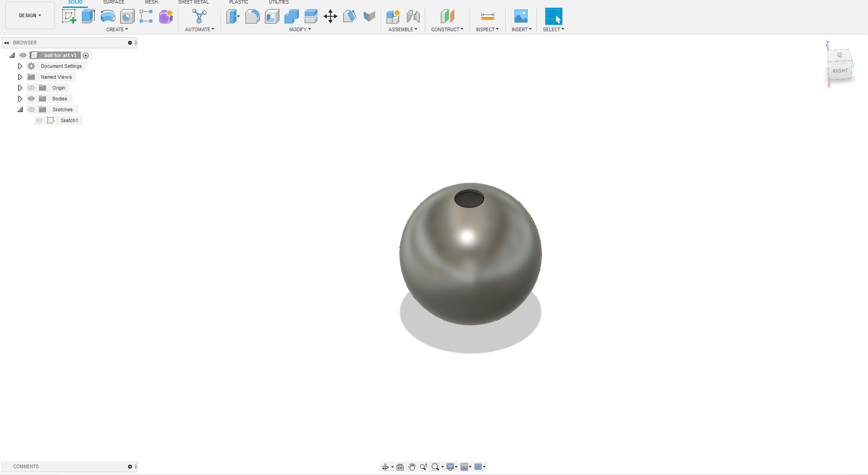Click the Construct offset plane icon
This screenshot has height=475, width=868.
[447, 17]
